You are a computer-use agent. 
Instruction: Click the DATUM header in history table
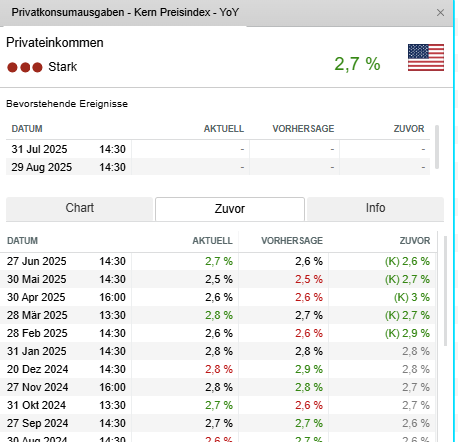(x=22, y=241)
